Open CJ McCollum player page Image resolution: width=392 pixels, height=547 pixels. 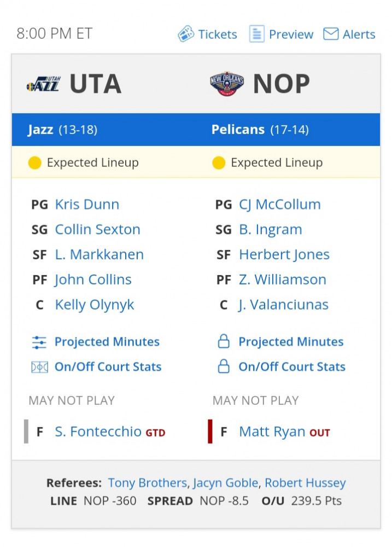280,205
